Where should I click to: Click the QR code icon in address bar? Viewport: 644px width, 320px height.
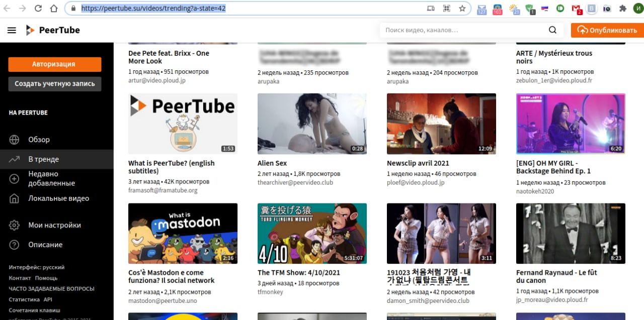(x=446, y=9)
